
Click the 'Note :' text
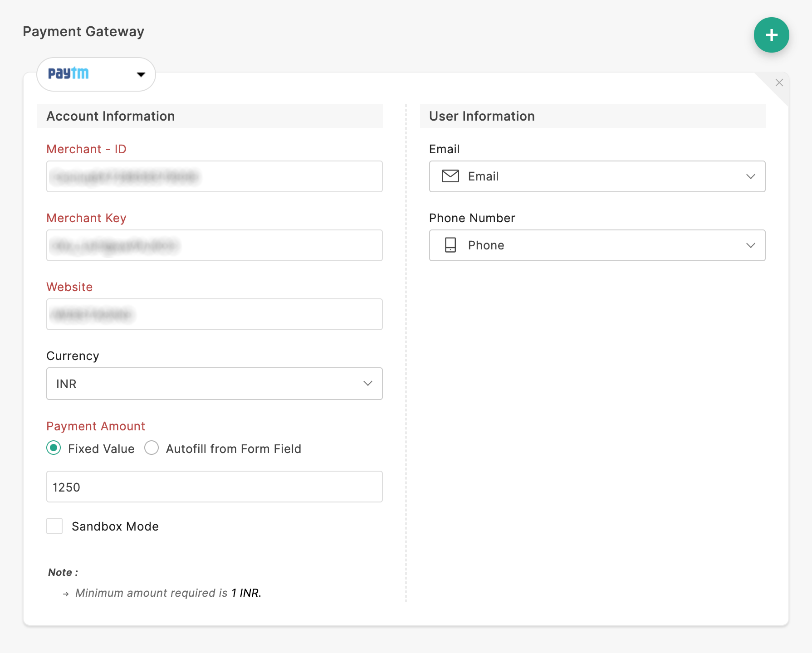tap(63, 572)
